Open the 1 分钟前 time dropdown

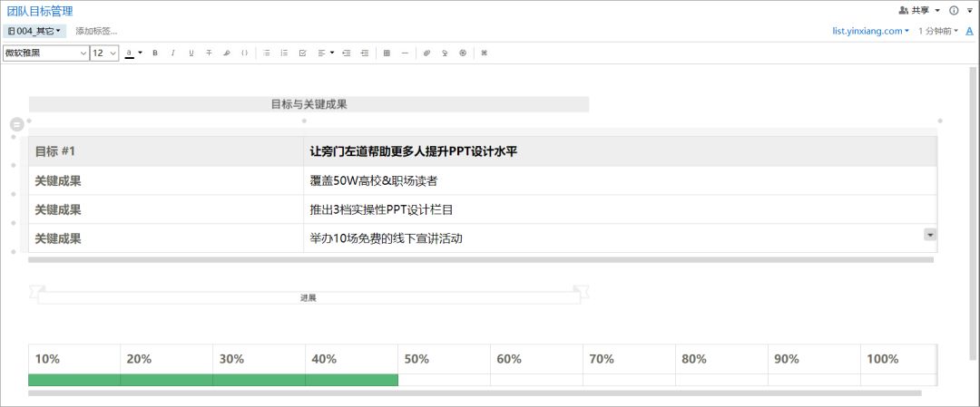(938, 31)
